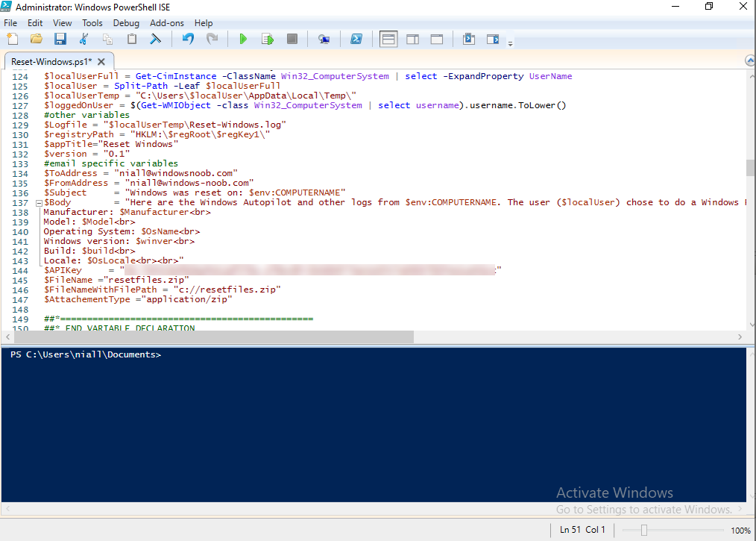This screenshot has width=756, height=541.
Task: Click the script pane's left scroll arrow
Action: coord(7,337)
